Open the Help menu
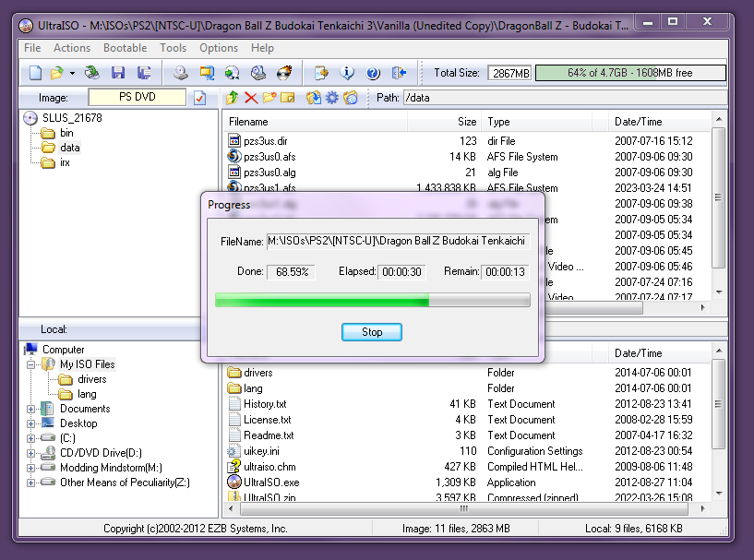This screenshot has width=754, height=560. pyautogui.click(x=262, y=48)
